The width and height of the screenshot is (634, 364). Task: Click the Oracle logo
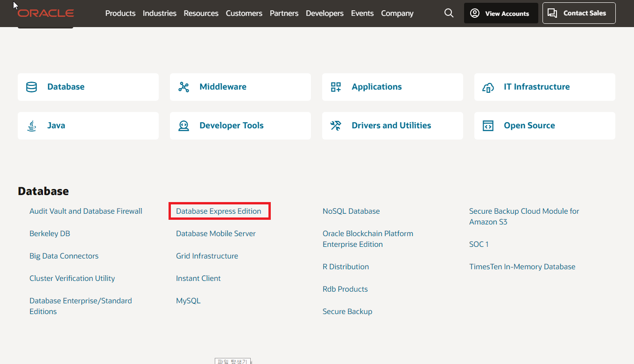(x=46, y=13)
